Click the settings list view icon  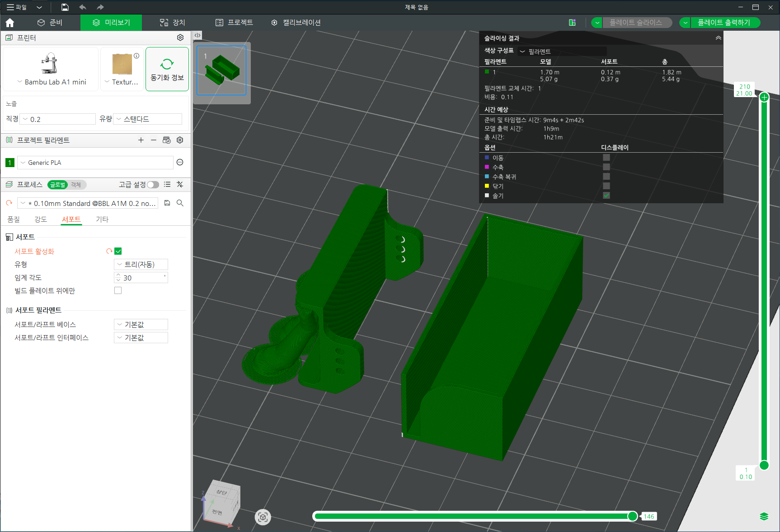click(x=167, y=184)
